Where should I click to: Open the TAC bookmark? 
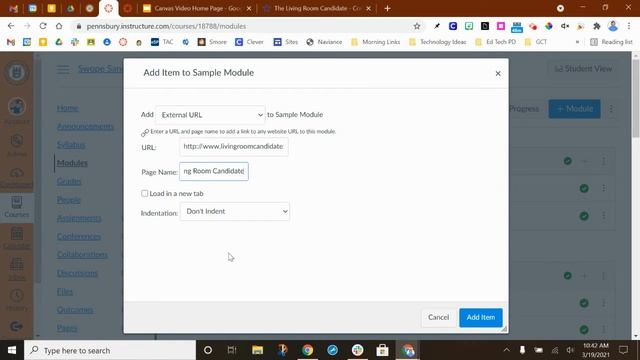pos(162,42)
